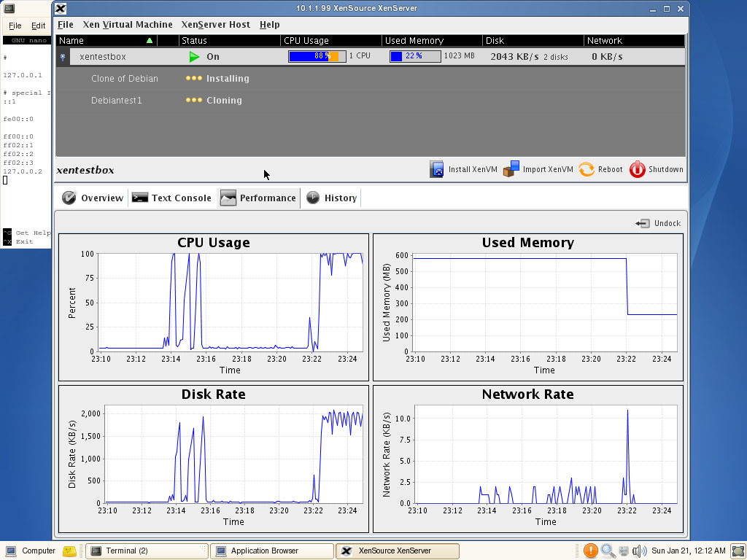Screen dimensions: 747x560
Task: Select the Performance tab
Action: point(258,198)
